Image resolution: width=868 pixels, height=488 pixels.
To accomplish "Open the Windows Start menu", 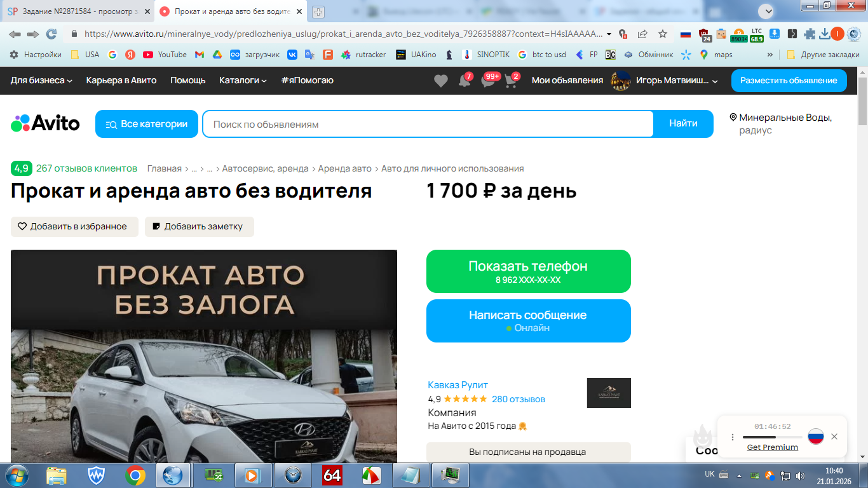I will (16, 475).
